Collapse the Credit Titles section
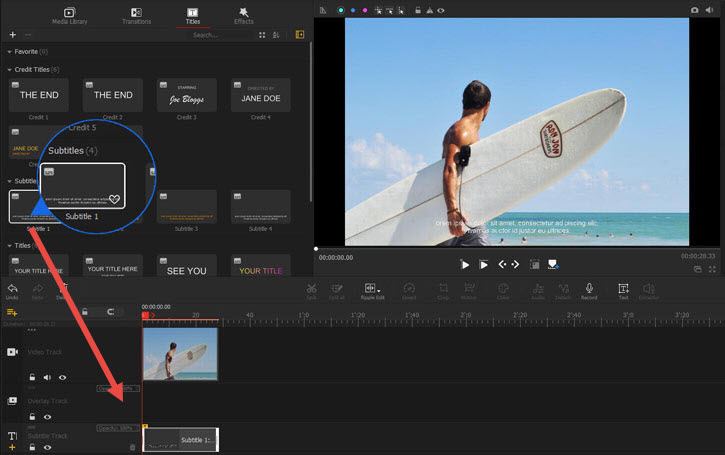This screenshot has height=455, width=725. [x=9, y=69]
